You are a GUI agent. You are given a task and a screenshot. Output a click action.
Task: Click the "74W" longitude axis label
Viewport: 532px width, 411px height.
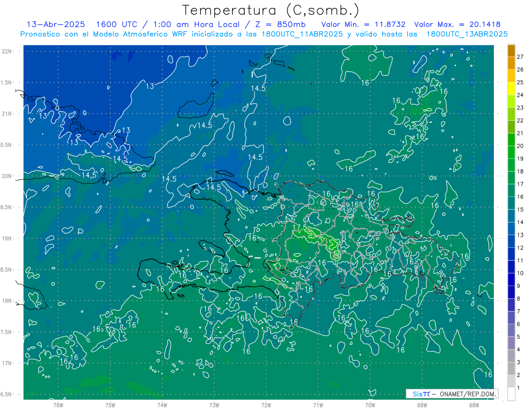tap(162, 404)
